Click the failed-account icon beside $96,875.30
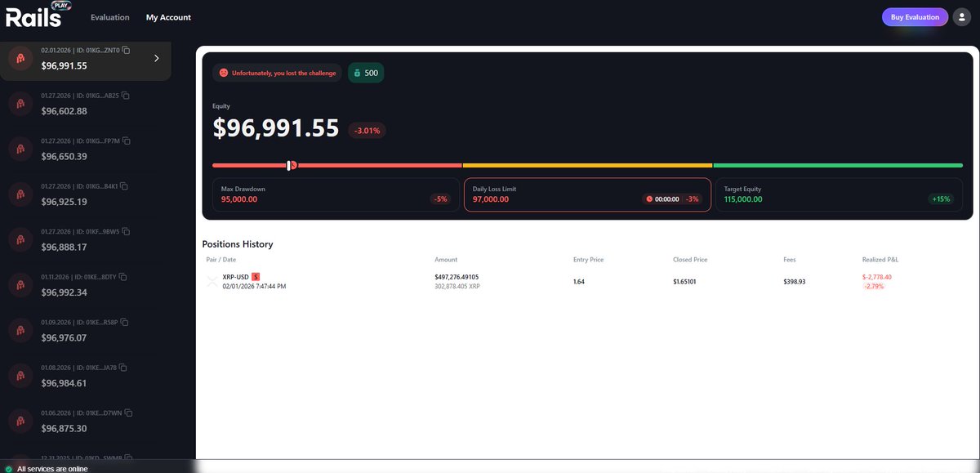 coord(20,421)
